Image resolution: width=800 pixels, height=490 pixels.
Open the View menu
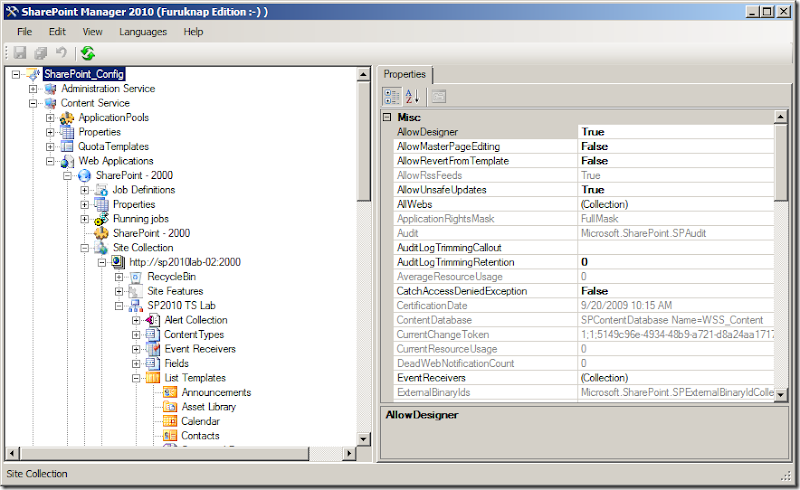click(92, 32)
